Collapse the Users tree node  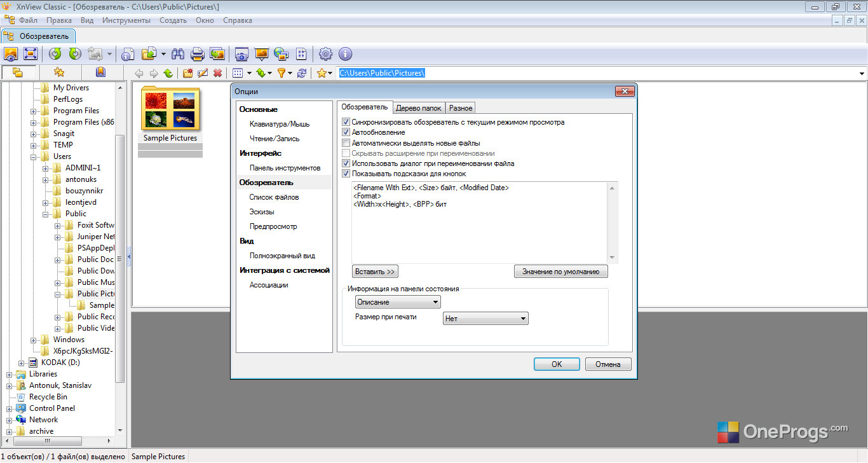coord(33,156)
